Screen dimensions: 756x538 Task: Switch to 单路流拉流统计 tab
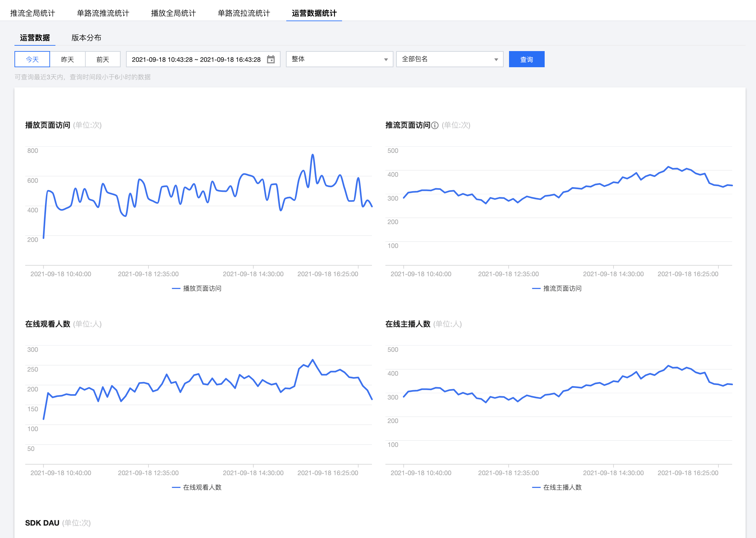click(x=244, y=13)
